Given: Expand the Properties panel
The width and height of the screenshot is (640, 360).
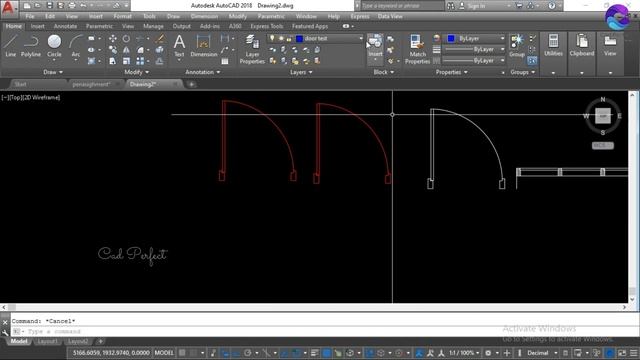Looking at the screenshot, I should (451, 72).
